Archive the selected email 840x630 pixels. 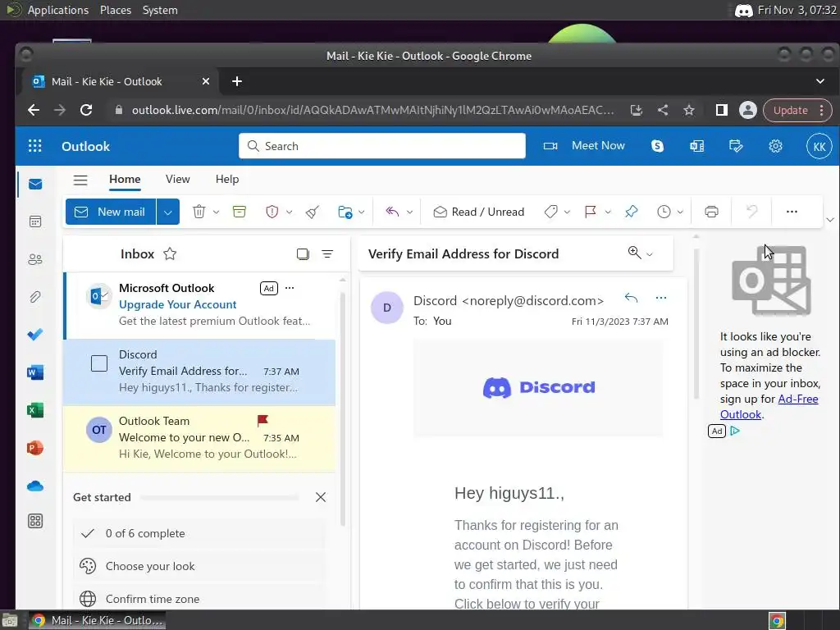click(240, 212)
